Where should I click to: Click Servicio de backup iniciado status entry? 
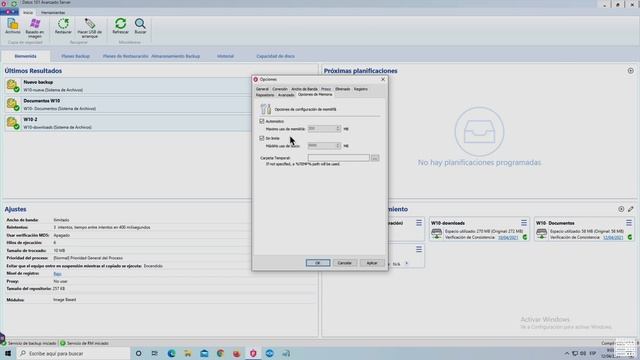[29, 343]
